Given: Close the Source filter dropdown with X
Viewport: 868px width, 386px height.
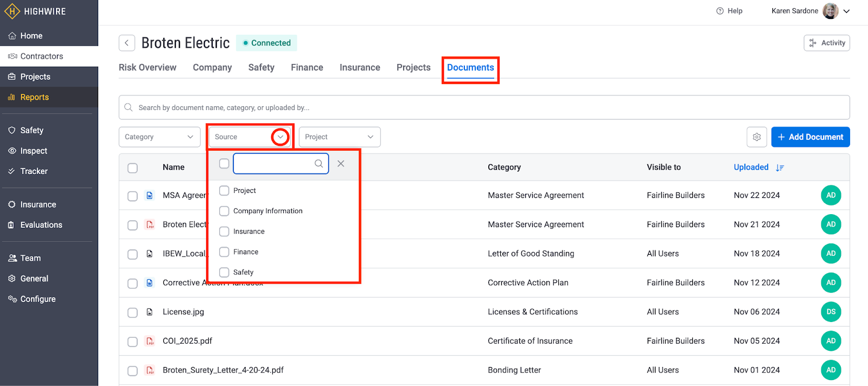Looking at the screenshot, I should pyautogui.click(x=341, y=164).
